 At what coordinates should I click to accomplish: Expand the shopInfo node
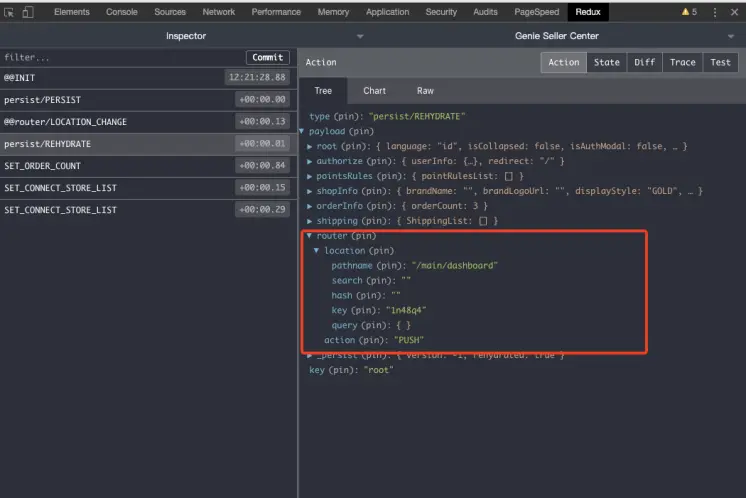point(309,191)
